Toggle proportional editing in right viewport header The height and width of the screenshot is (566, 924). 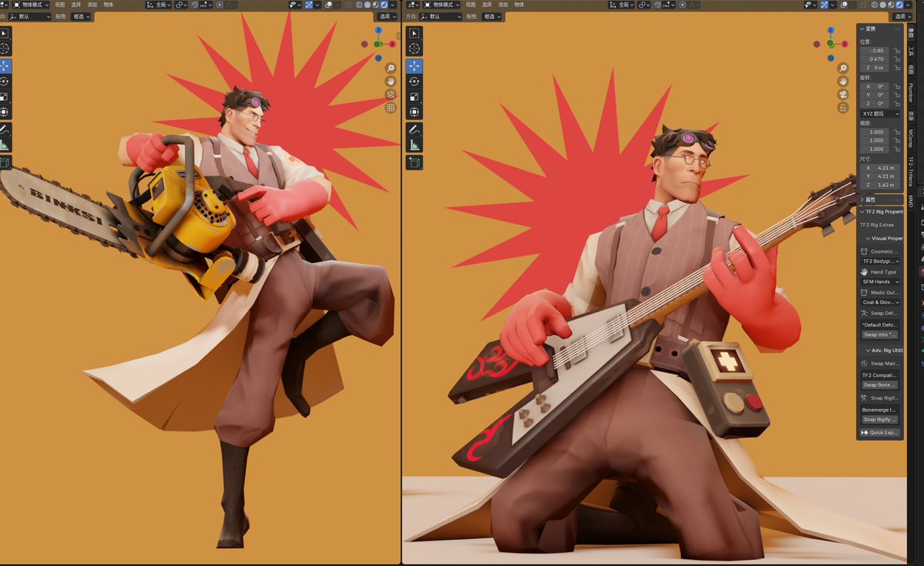pos(682,5)
